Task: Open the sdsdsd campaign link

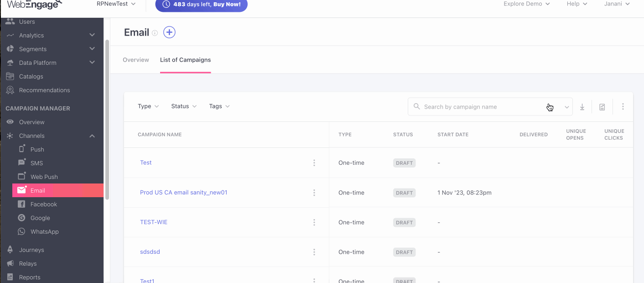Action: [x=150, y=252]
